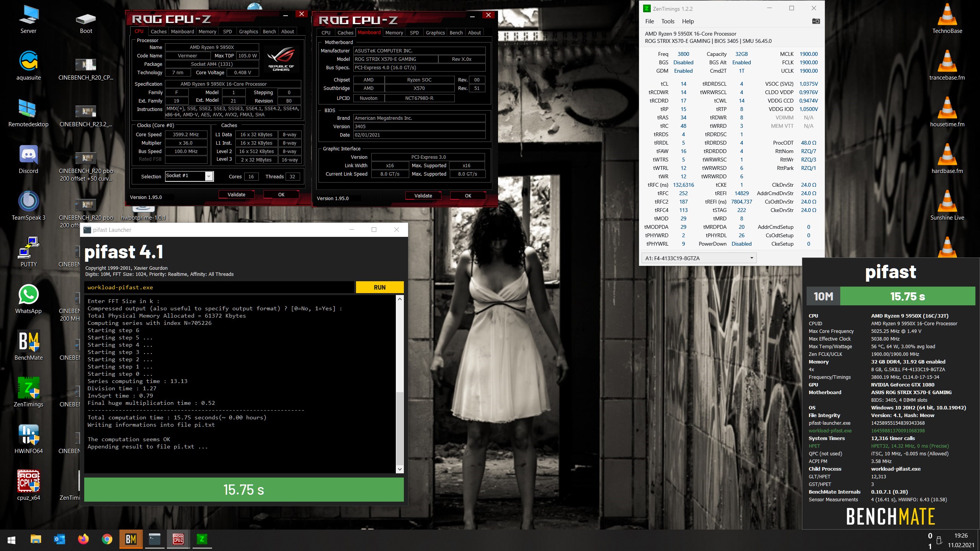Screen dimensions: 980x551
Task: Play the hardbase.fm VLC shortcut
Action: 947,160
